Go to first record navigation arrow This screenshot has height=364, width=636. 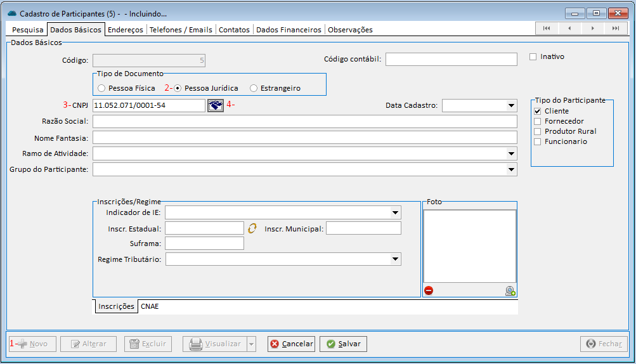tap(547, 29)
